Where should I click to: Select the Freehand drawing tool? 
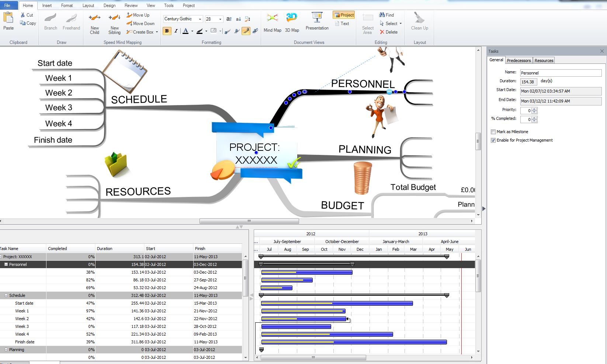[71, 22]
